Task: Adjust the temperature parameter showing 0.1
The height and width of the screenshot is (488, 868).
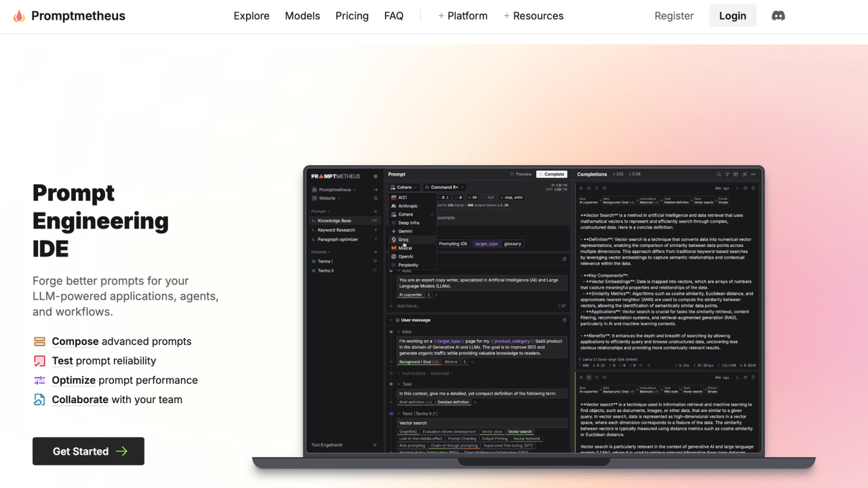Action: pos(444,197)
